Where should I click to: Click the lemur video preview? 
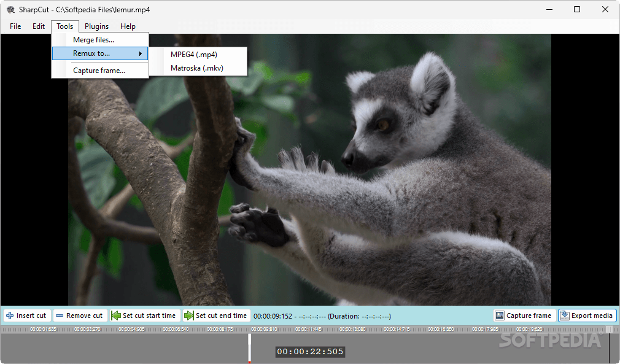click(309, 169)
